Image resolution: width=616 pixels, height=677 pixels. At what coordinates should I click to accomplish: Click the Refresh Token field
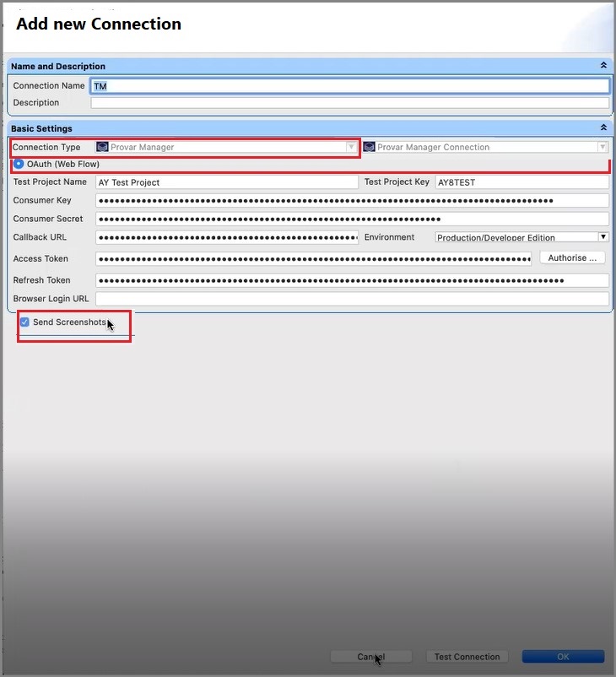[352, 280]
